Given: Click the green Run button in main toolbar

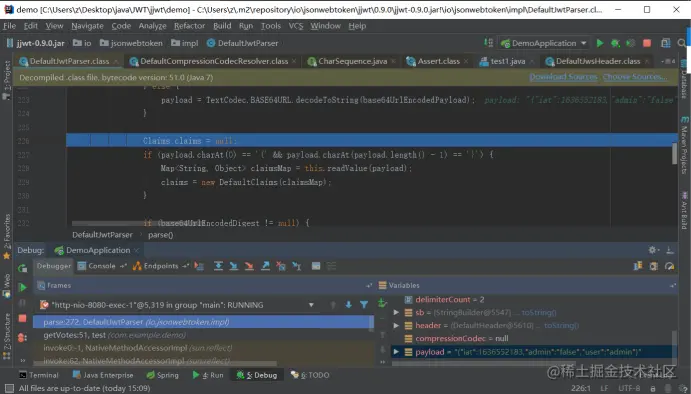Looking at the screenshot, I should click(600, 43).
